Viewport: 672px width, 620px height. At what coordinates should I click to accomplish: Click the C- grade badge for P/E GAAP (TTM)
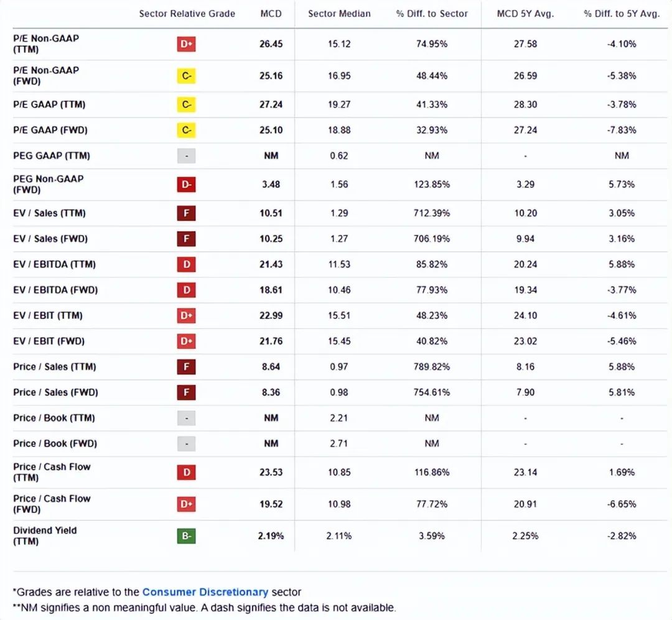point(186,104)
